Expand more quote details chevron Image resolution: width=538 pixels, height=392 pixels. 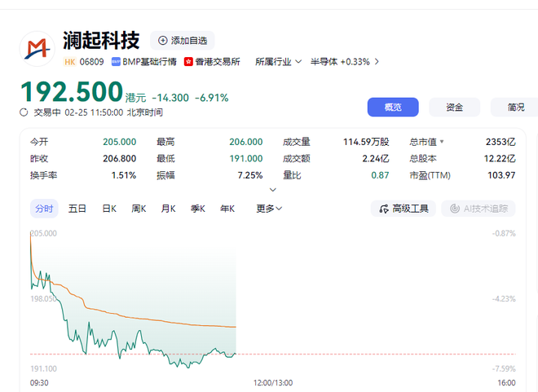tap(272, 189)
